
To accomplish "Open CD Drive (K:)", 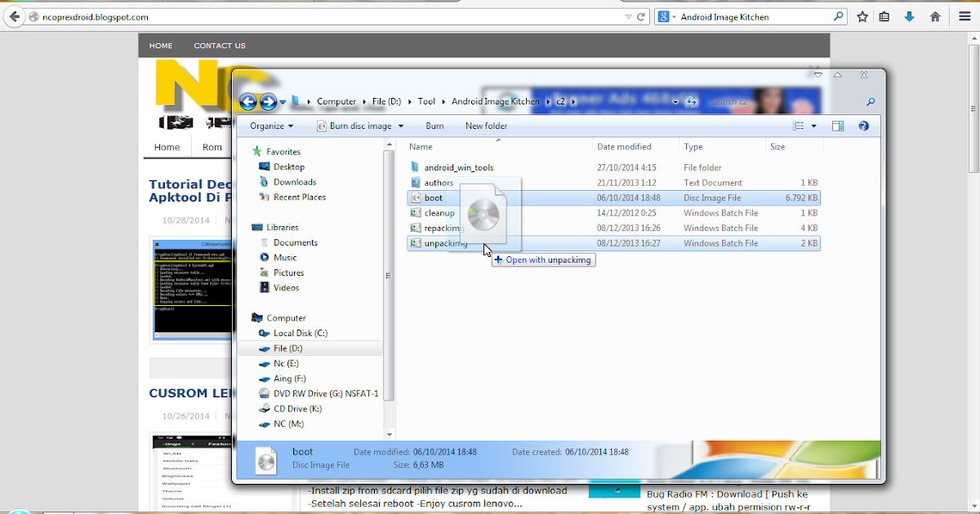I will (x=297, y=409).
